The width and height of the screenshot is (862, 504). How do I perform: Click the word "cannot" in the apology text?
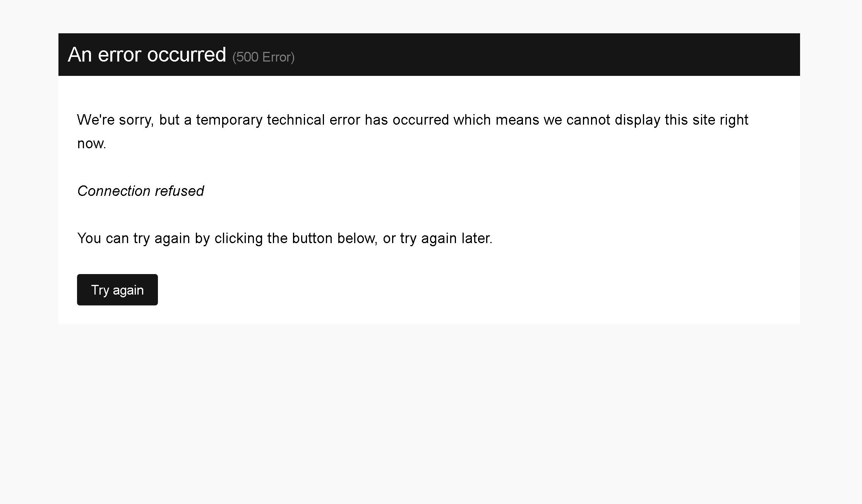(x=588, y=120)
